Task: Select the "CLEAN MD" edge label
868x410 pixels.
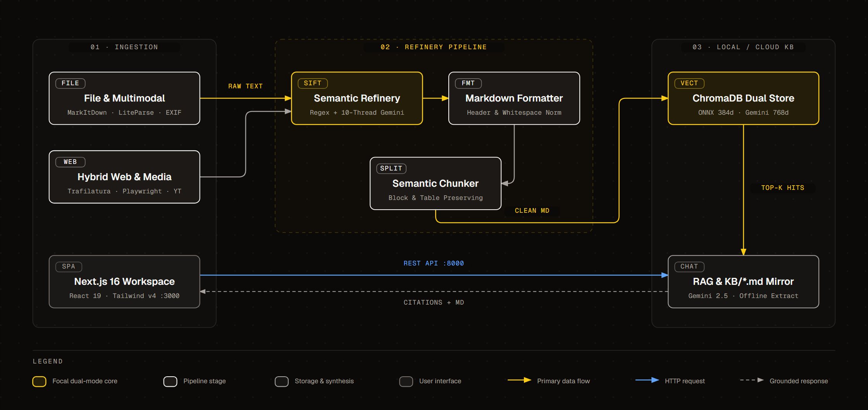Action: [x=532, y=211]
